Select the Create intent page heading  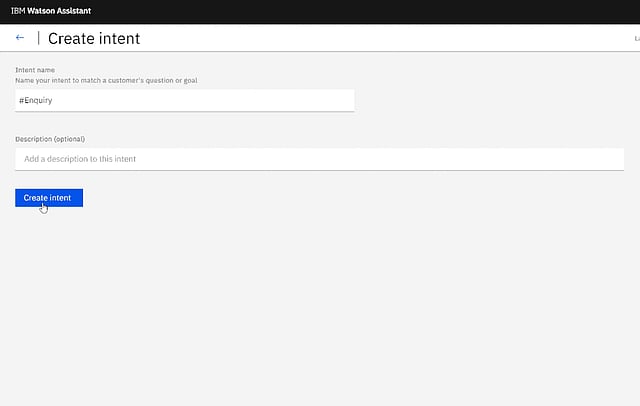coord(94,38)
